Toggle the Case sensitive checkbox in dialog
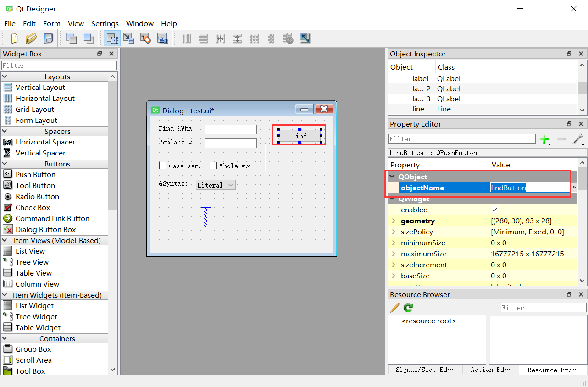This screenshot has height=387, width=588. point(163,166)
